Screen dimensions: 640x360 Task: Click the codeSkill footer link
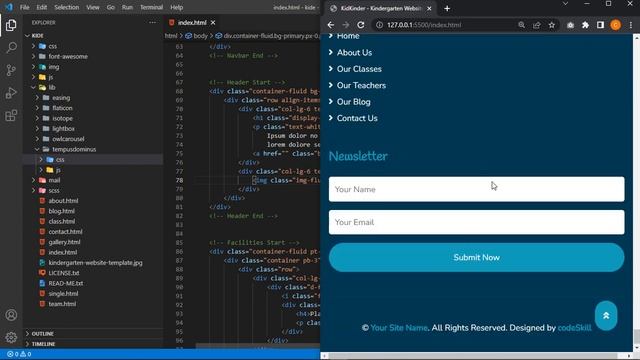tap(574, 328)
